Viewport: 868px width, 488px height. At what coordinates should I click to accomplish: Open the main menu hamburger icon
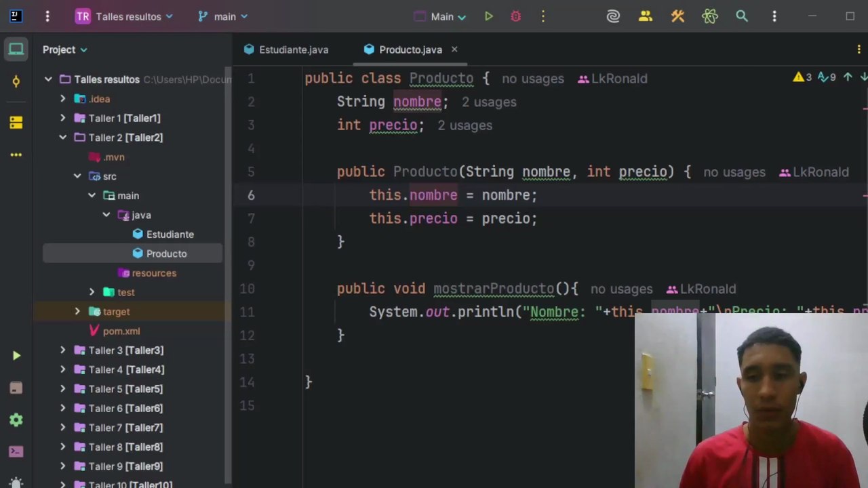[x=47, y=16]
